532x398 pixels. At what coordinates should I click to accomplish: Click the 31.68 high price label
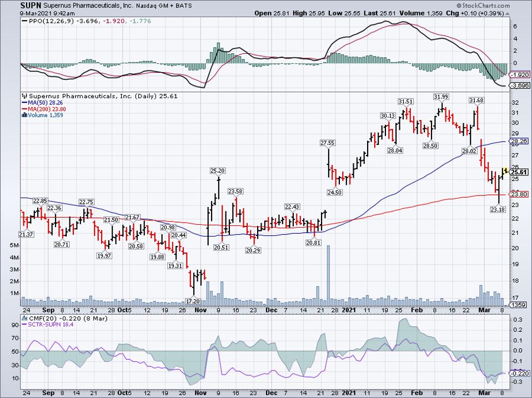(476, 100)
